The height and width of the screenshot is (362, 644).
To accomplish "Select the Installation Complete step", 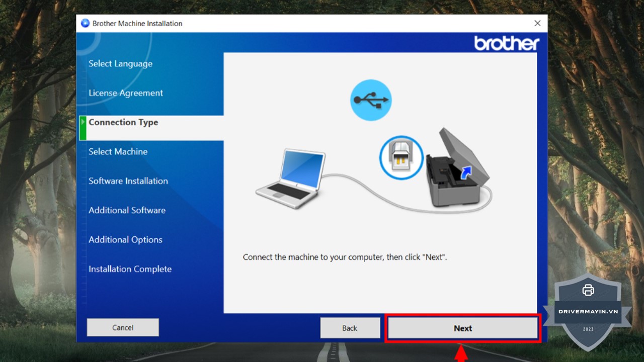I will coord(130,269).
